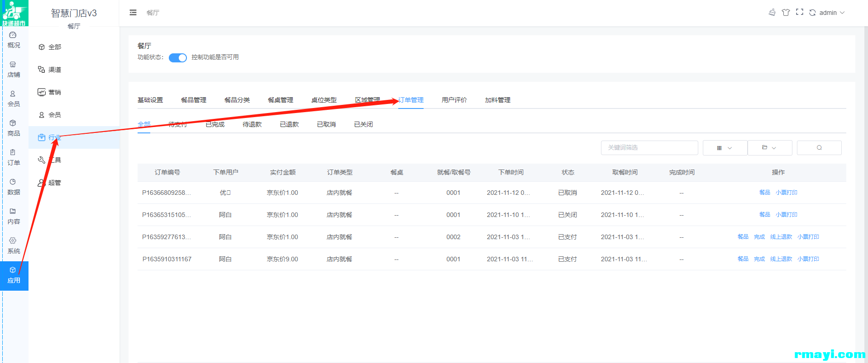Toggle the 功能状态 switch
This screenshot has height=363, width=868.
(x=178, y=57)
